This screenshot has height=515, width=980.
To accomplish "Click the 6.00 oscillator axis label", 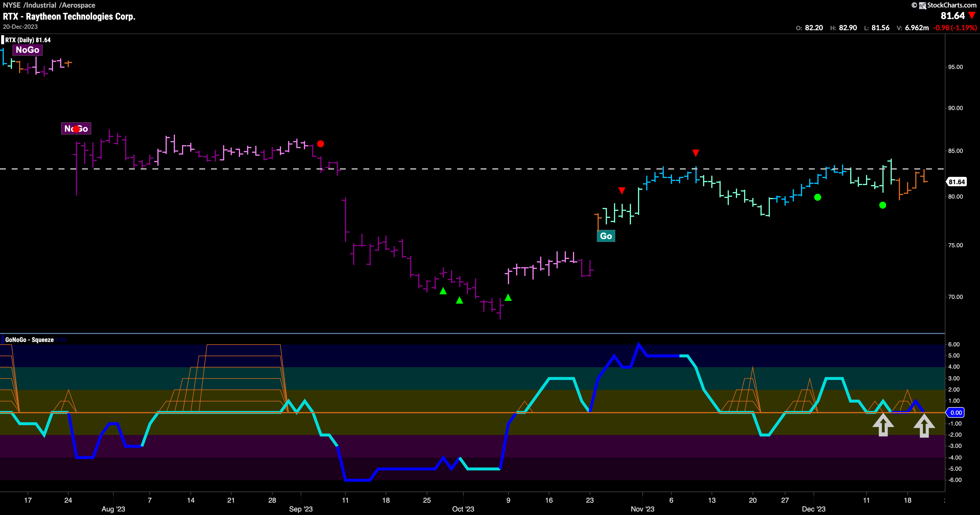I will click(x=954, y=345).
